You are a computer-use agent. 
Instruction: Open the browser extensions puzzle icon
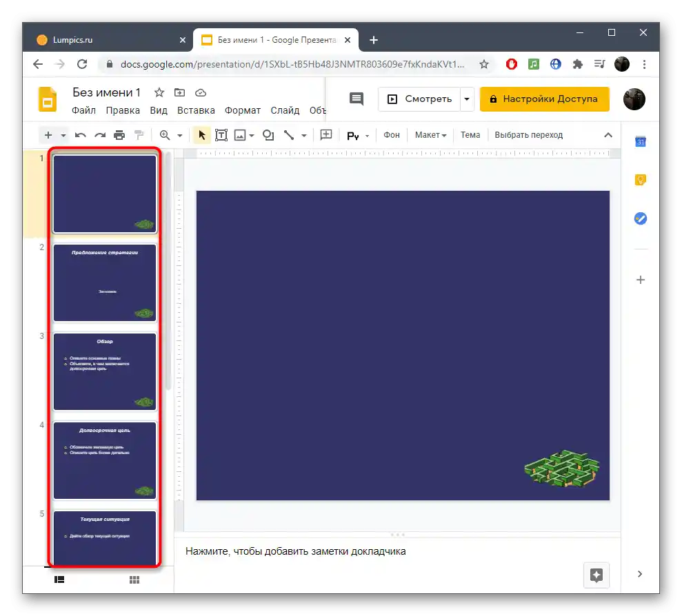(578, 64)
